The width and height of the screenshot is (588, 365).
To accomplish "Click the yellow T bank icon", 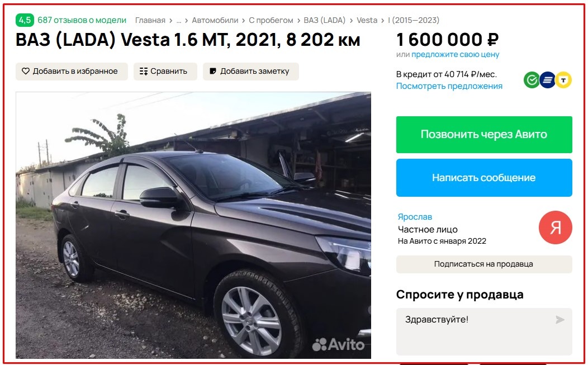I will [x=563, y=80].
